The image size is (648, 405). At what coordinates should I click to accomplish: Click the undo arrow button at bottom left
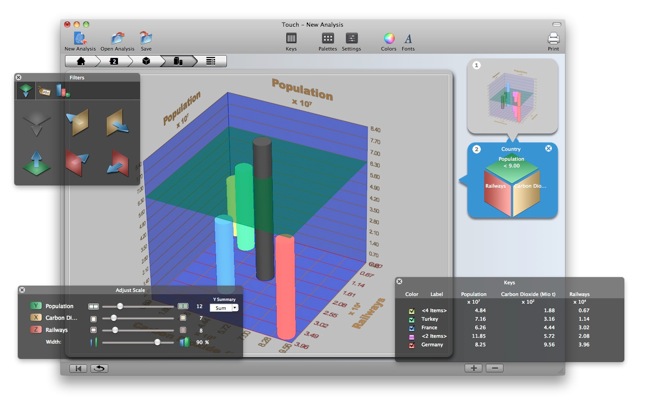tap(100, 368)
